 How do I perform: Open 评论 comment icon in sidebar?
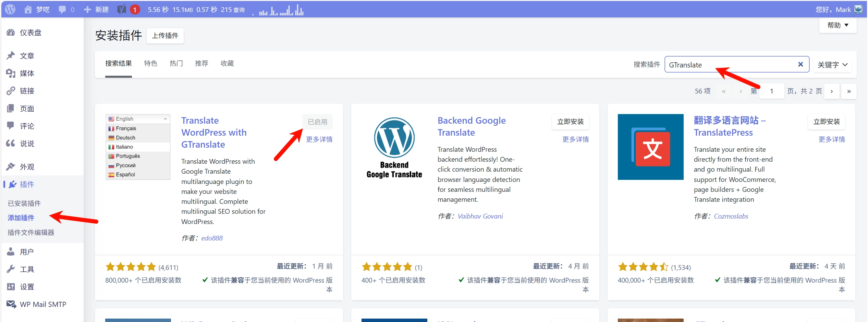pos(11,126)
